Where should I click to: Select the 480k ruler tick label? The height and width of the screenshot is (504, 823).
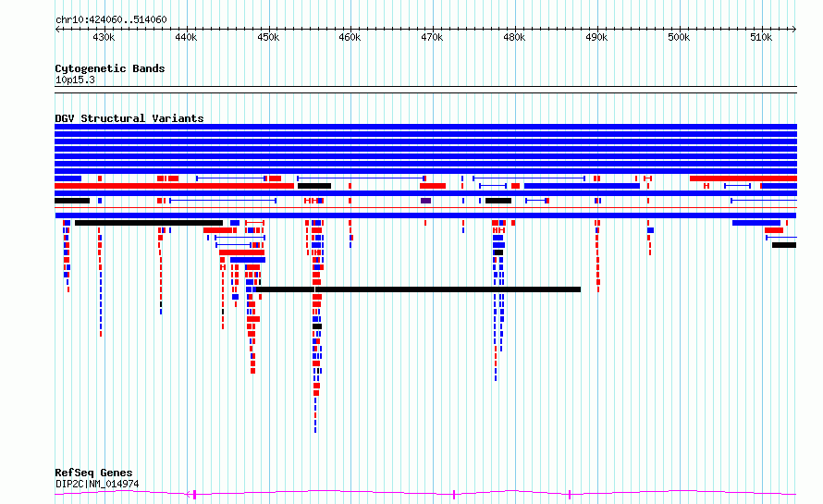pyautogui.click(x=514, y=37)
